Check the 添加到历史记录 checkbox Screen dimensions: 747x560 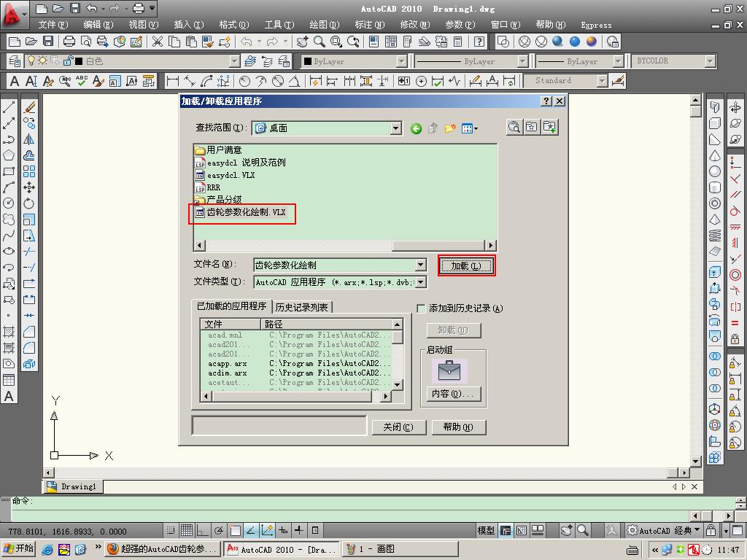(x=421, y=308)
